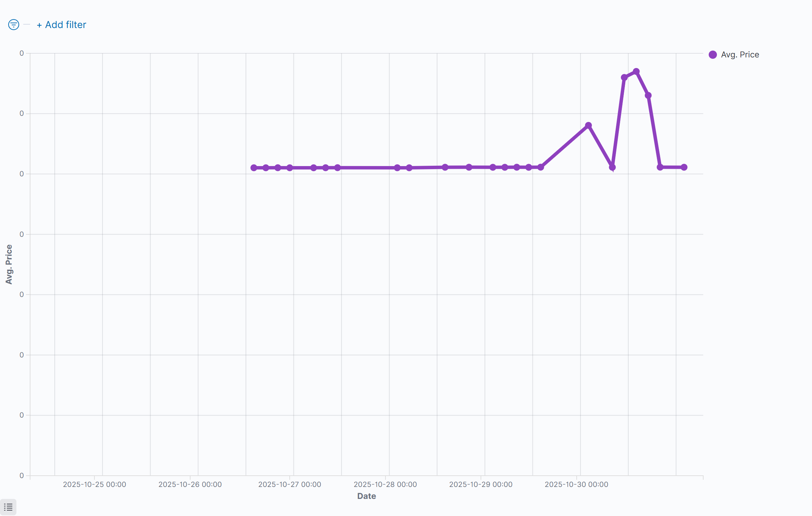Viewport: 812px width, 516px height.
Task: Click the 2025-10-27 00:00 axis label
Action: pos(289,484)
